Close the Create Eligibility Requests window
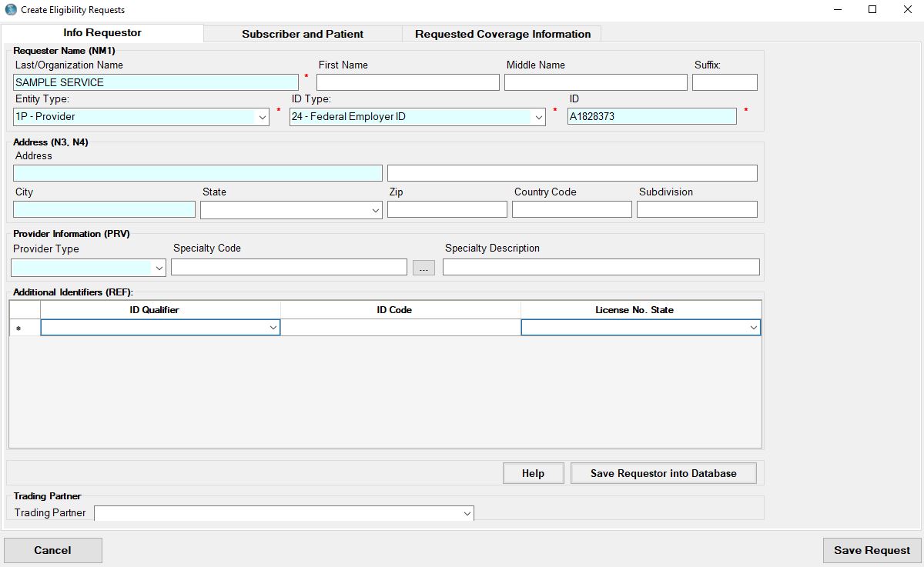This screenshot has width=924, height=567. (x=906, y=10)
